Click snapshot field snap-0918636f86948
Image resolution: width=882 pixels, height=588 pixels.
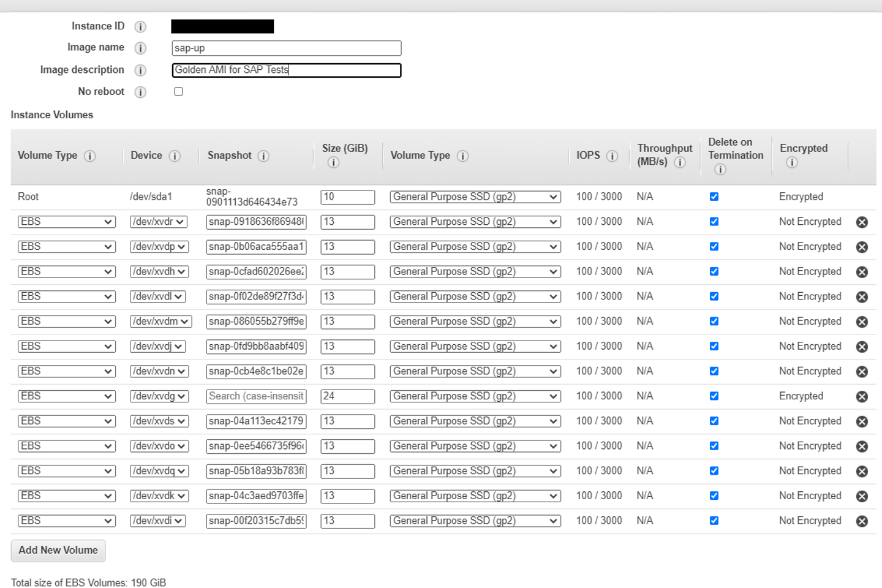point(257,222)
